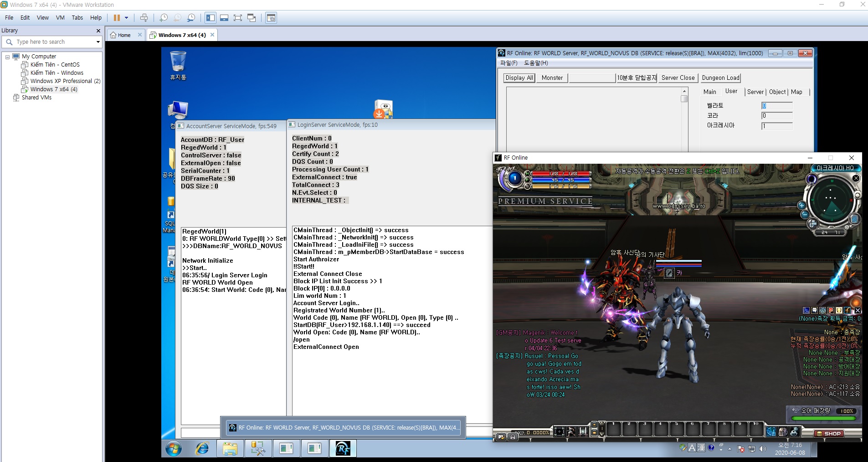Open file explorer from Windows taskbar
The height and width of the screenshot is (462, 868).
[x=230, y=449]
